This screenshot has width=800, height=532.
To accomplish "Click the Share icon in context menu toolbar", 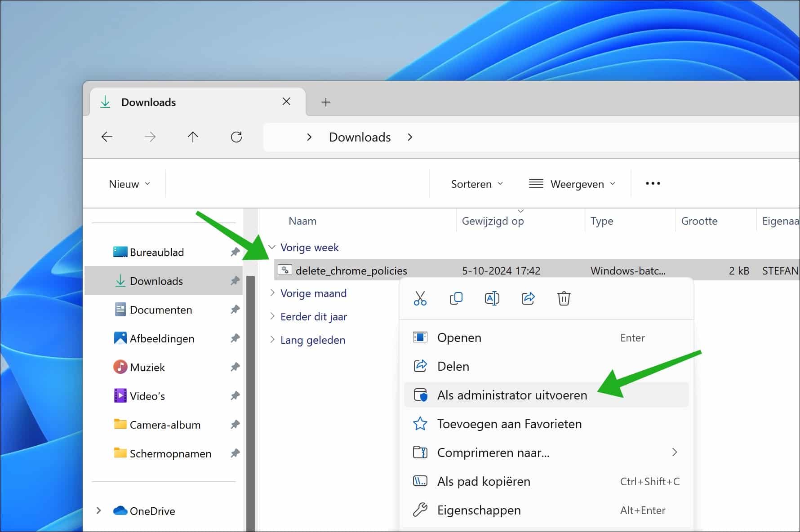I will [528, 298].
